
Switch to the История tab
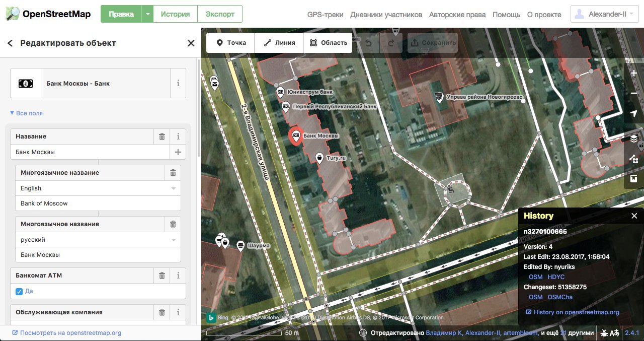coord(175,14)
